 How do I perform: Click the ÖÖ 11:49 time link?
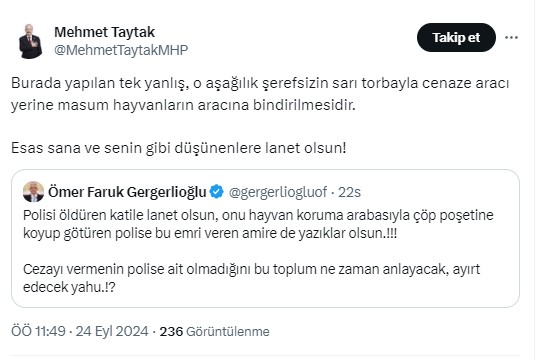[x=38, y=331]
